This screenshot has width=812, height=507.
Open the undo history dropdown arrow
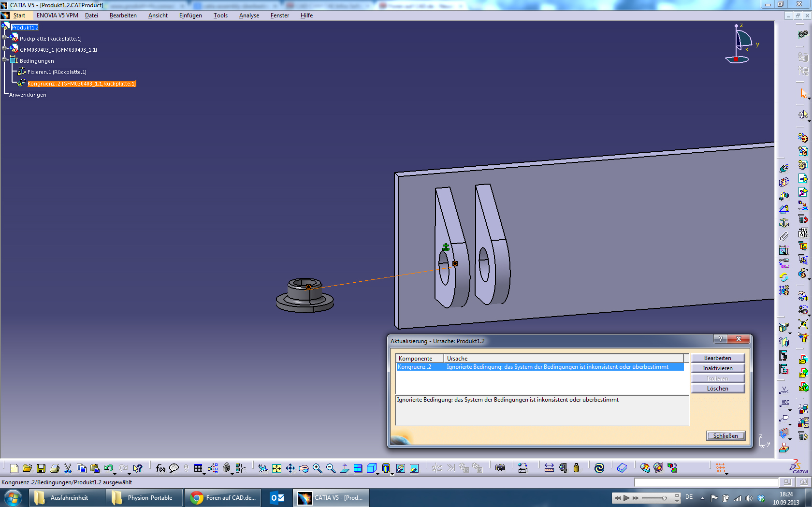(x=115, y=474)
